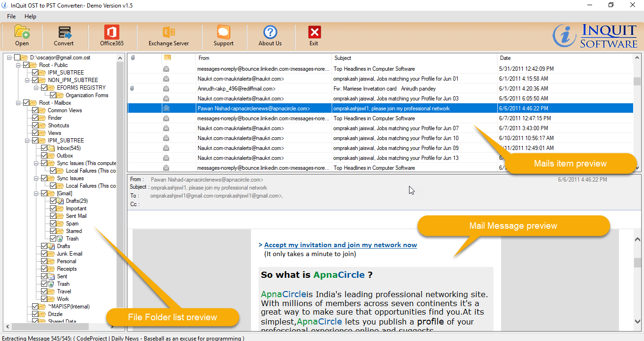Click the About Us question-mark icon
644x341 pixels.
[x=270, y=32]
